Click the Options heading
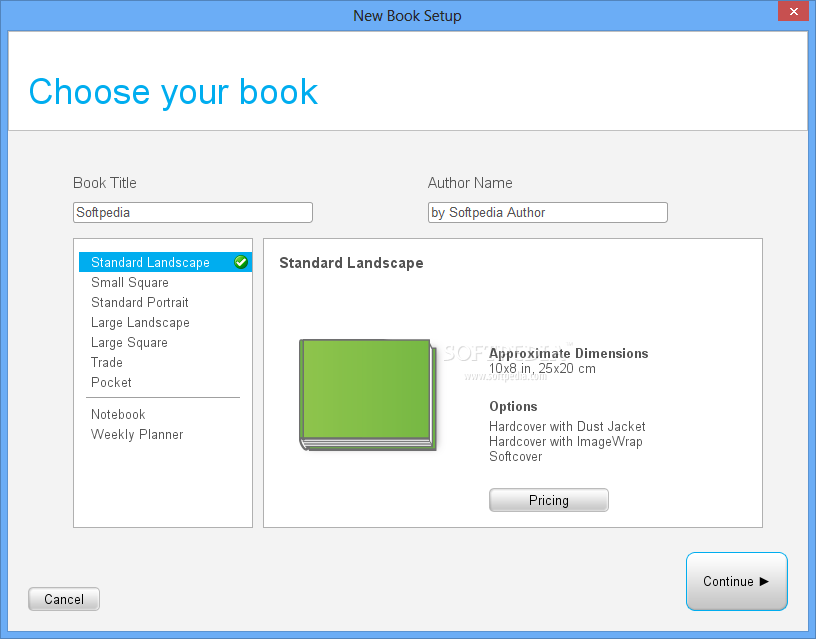This screenshot has height=639, width=816. click(513, 406)
